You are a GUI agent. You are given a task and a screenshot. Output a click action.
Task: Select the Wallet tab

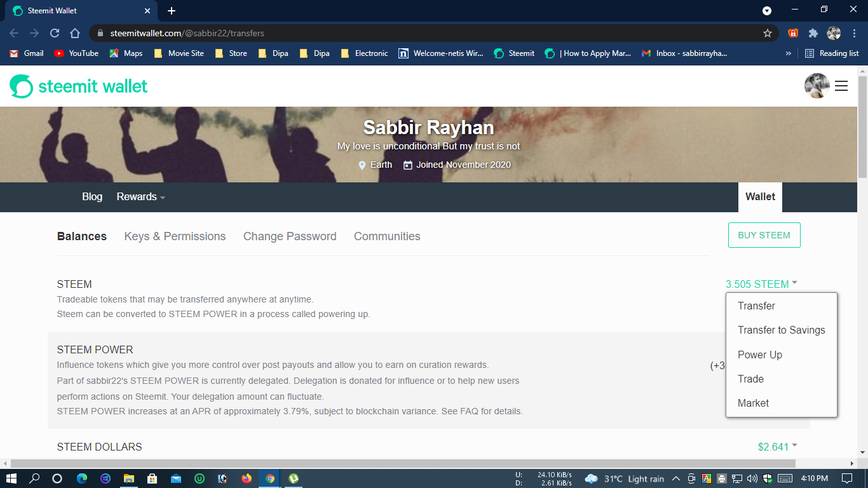760,197
